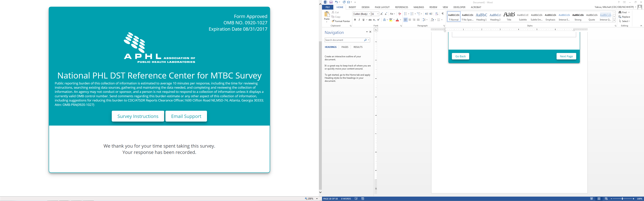Increase font size with Grow Font

click(381, 14)
